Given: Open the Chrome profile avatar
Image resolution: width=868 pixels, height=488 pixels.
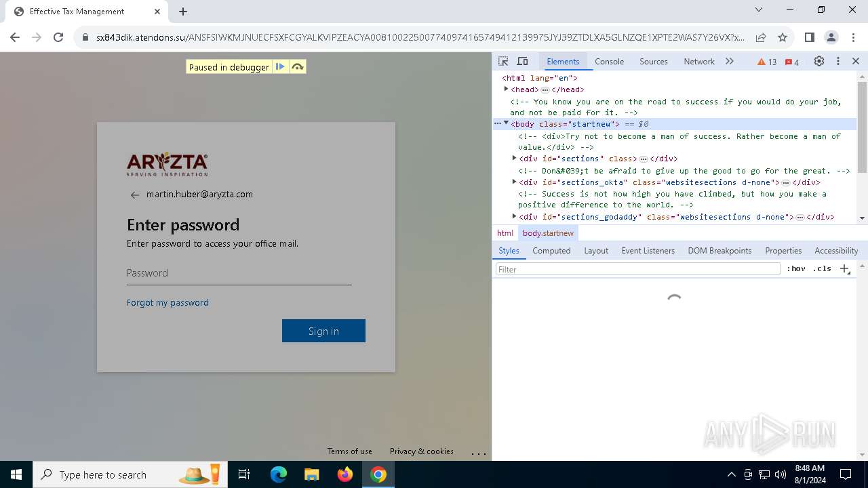Looking at the screenshot, I should tap(831, 37).
